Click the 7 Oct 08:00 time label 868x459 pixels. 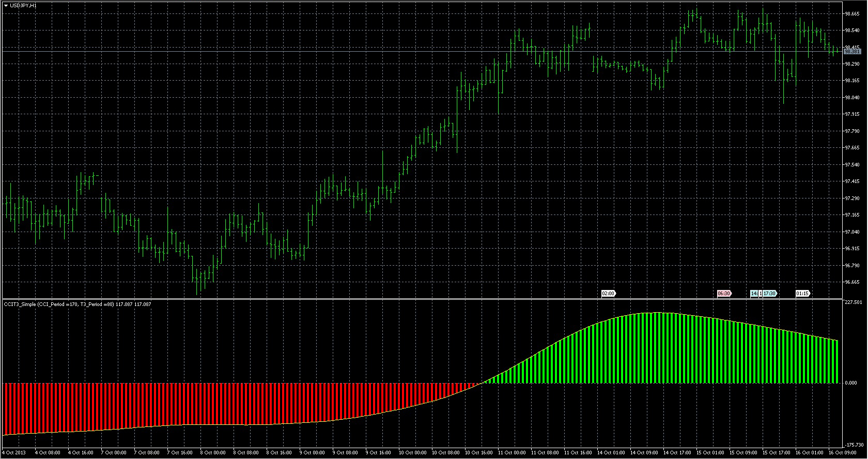pos(147,453)
